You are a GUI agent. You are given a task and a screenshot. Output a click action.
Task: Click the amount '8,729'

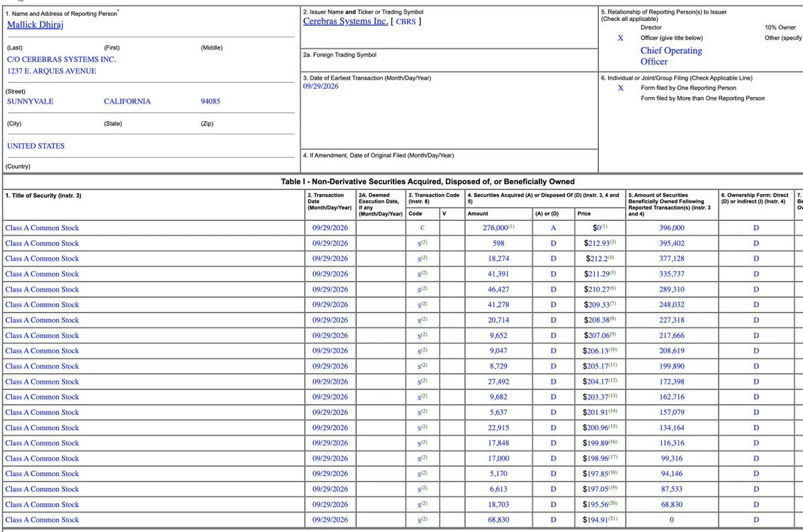point(497,366)
